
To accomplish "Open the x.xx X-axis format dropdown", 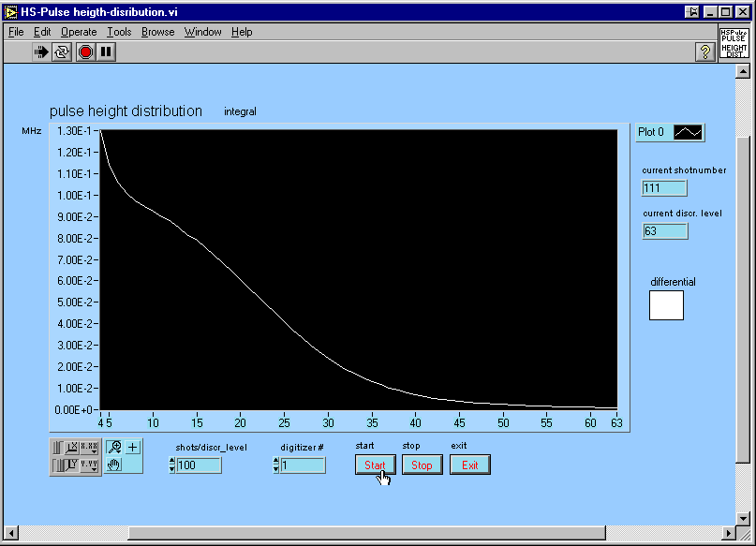I will point(89,448).
